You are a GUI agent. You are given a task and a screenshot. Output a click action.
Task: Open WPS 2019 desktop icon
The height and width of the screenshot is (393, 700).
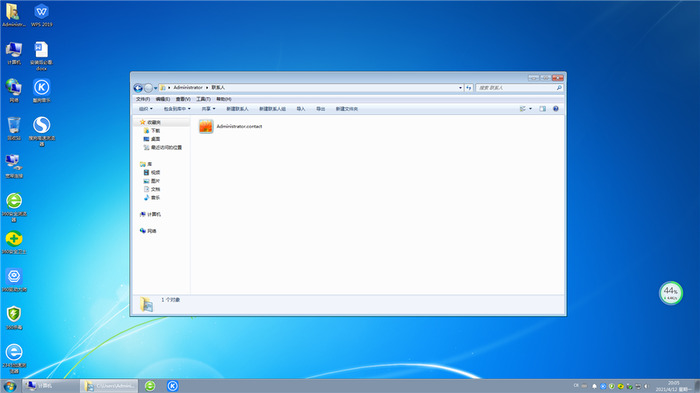pos(42,15)
